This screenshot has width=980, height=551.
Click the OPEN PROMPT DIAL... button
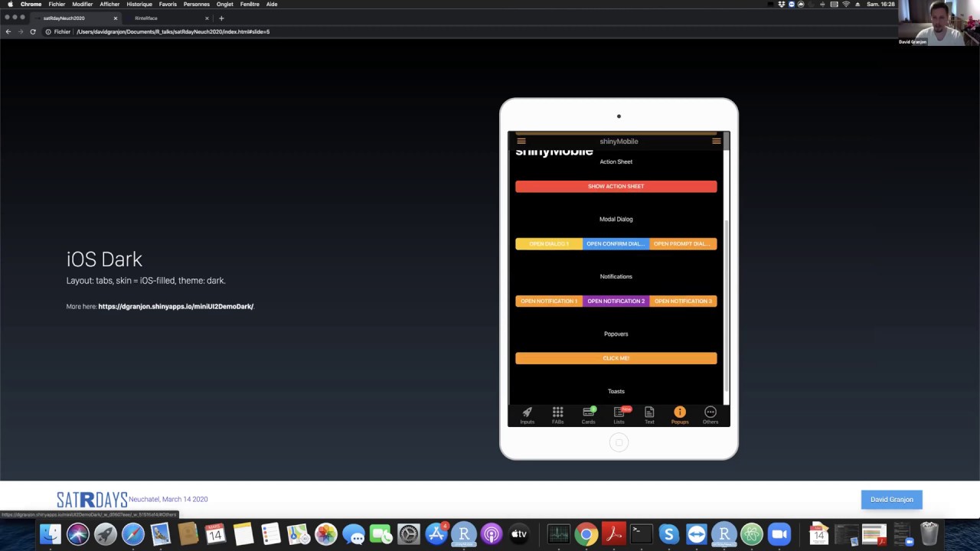(683, 243)
